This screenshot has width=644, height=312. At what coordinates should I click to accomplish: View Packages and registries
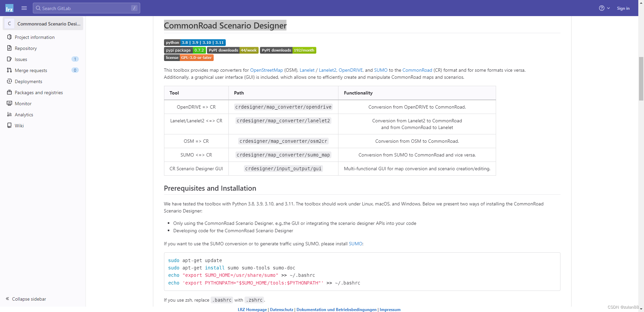[x=38, y=92]
